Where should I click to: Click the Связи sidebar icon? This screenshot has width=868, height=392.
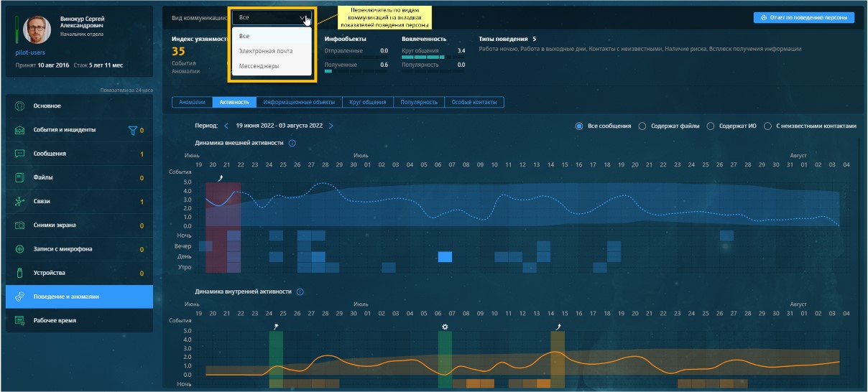pos(20,202)
